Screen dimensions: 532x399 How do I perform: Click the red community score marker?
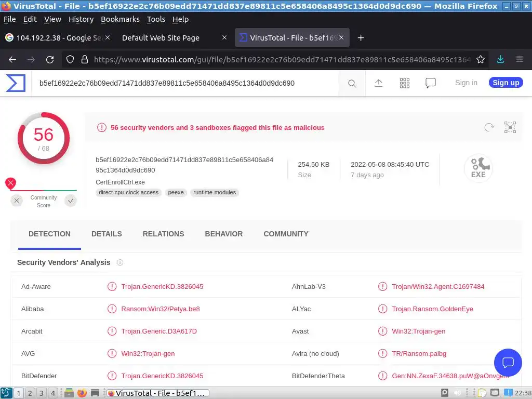10,183
